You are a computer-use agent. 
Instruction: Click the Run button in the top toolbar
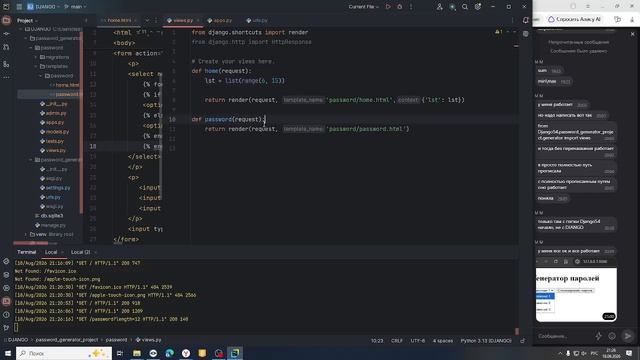coord(388,7)
